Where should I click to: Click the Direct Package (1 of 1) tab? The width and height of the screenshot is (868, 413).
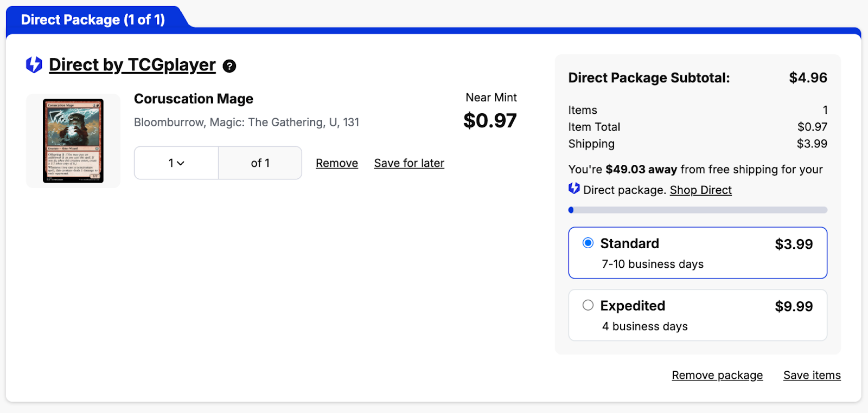(93, 20)
